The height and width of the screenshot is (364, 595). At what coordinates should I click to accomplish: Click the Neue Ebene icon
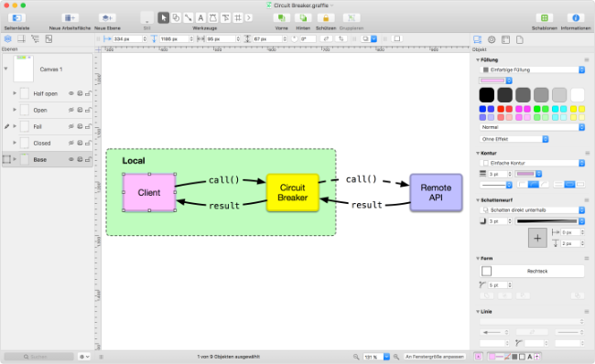[107, 17]
